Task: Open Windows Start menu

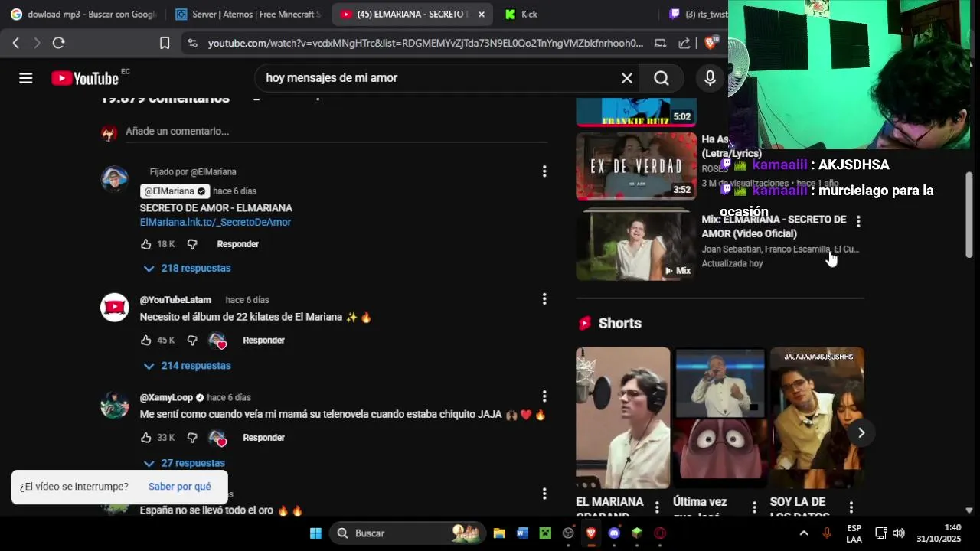Action: (x=315, y=533)
